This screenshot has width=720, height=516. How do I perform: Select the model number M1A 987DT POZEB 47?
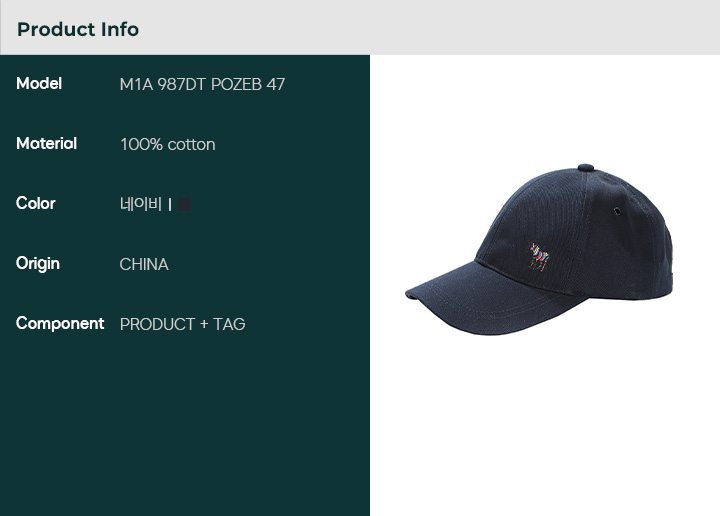(x=202, y=84)
